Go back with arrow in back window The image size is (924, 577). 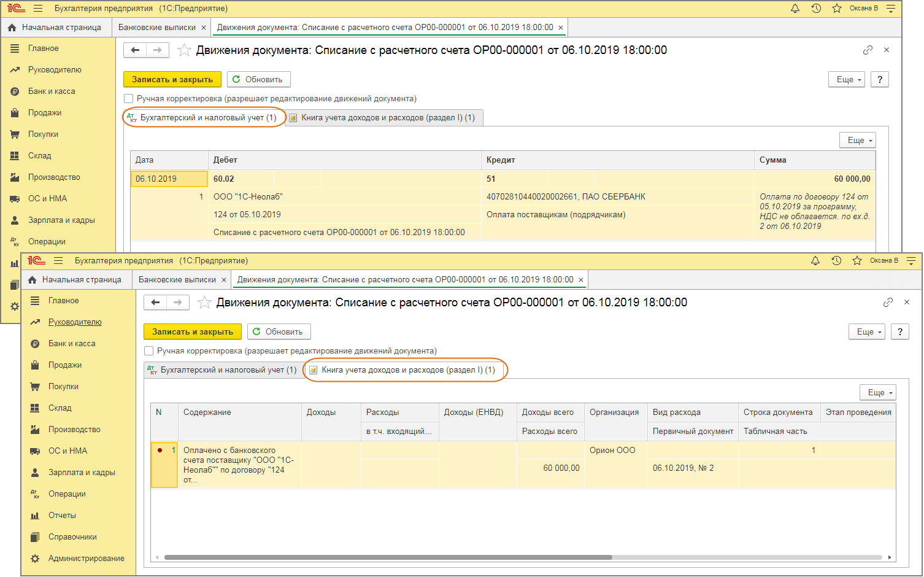[135, 50]
